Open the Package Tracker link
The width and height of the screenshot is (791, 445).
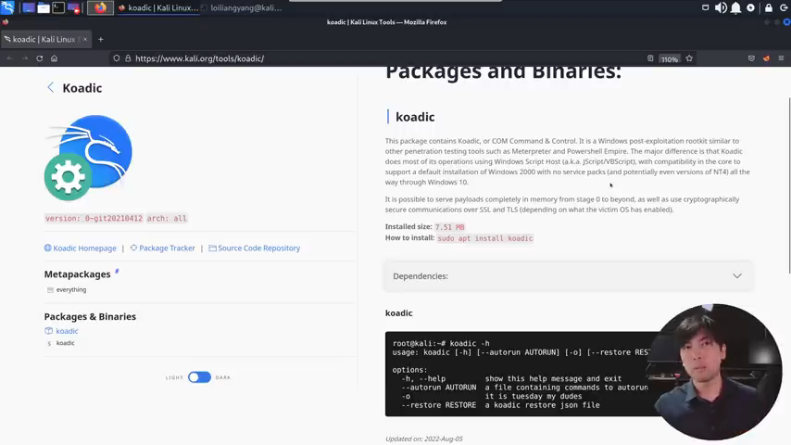pyautogui.click(x=162, y=248)
